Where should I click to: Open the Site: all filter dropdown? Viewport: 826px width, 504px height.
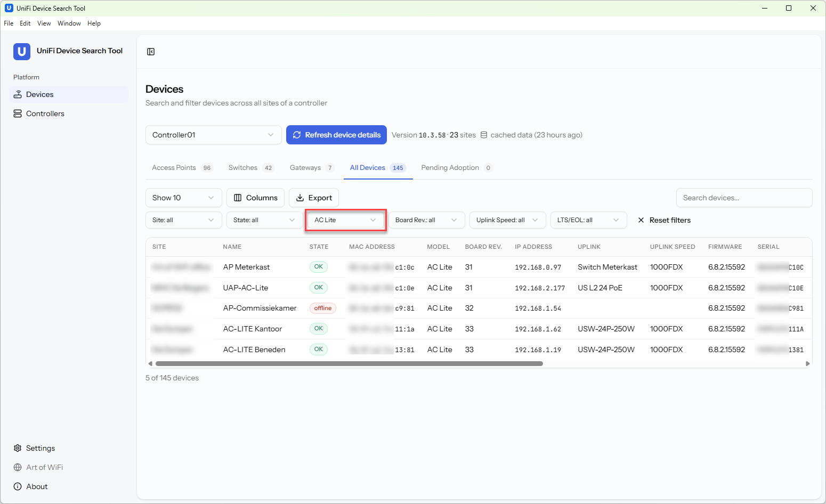[x=184, y=220]
